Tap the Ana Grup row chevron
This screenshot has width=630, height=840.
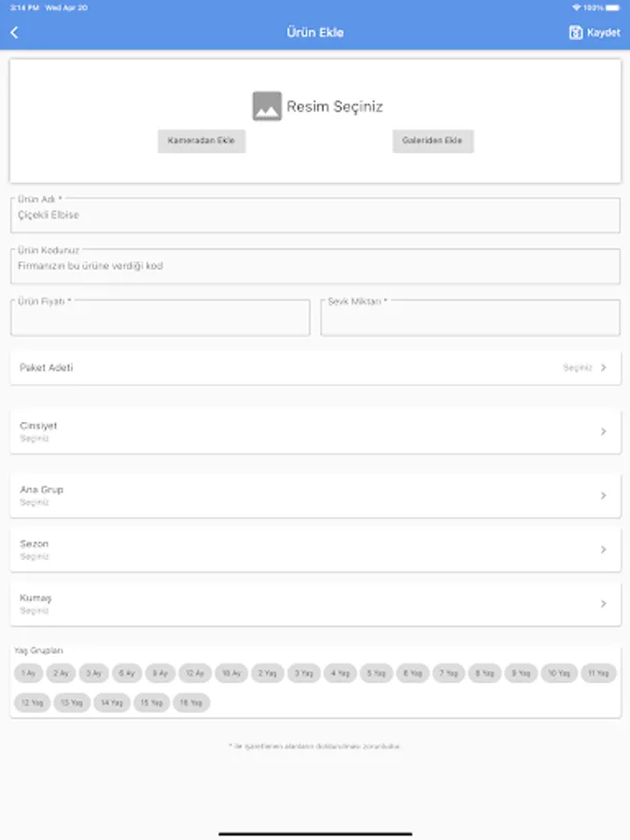pos(603,496)
